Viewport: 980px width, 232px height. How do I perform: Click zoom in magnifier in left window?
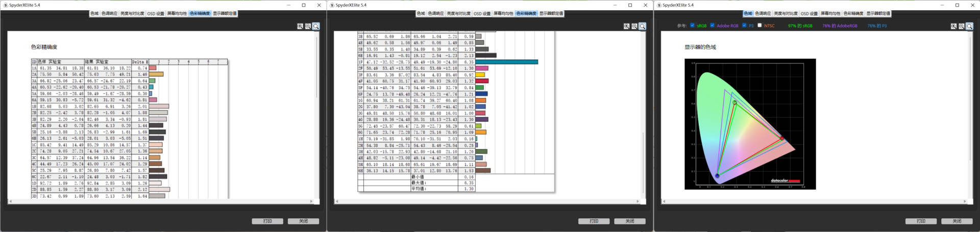(x=300, y=26)
